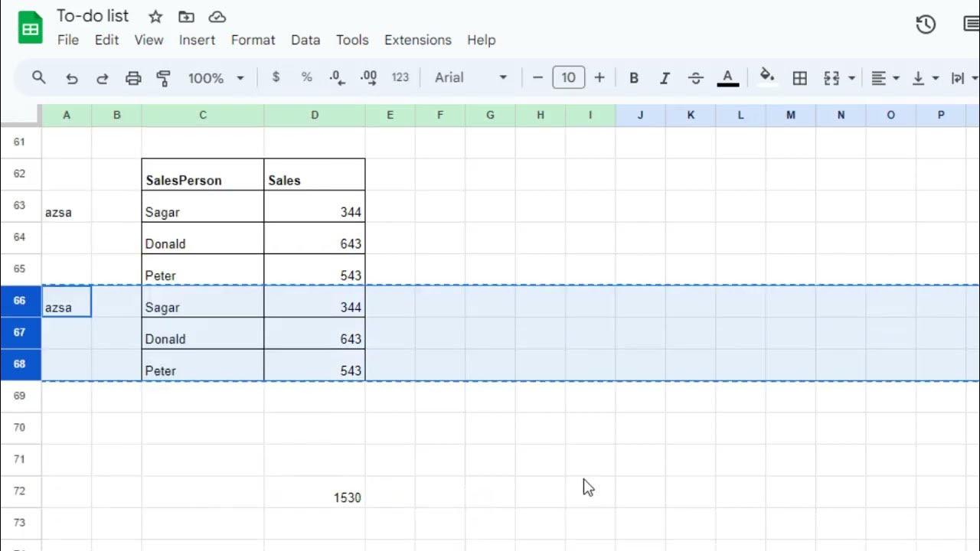Open the Data menu
This screenshot has width=980, height=551.
[x=305, y=40]
